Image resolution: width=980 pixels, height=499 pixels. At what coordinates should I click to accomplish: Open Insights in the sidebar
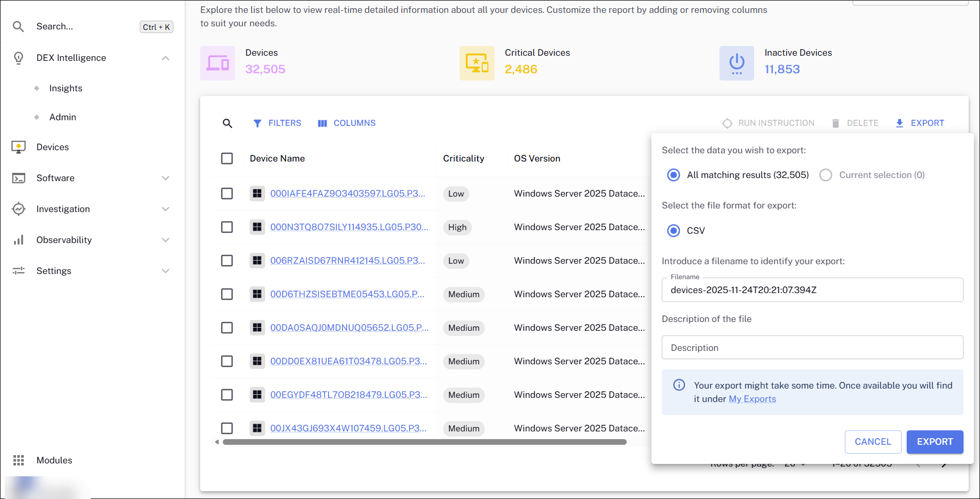[x=66, y=88]
